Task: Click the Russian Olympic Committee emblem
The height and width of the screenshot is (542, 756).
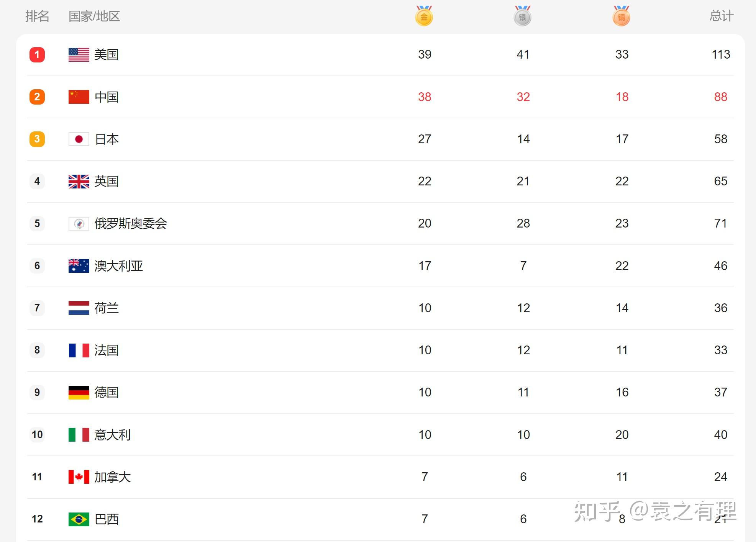Action: [79, 223]
